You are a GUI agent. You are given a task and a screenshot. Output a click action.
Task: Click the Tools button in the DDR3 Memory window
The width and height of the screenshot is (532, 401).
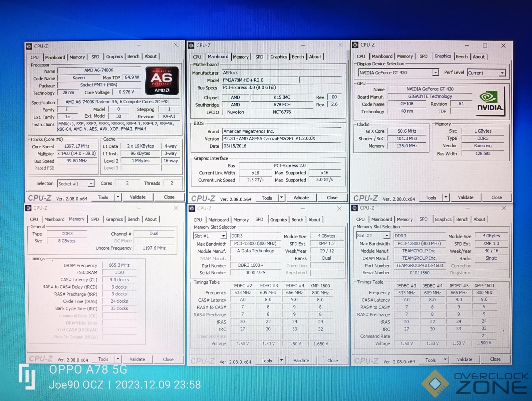pyautogui.click(x=103, y=359)
